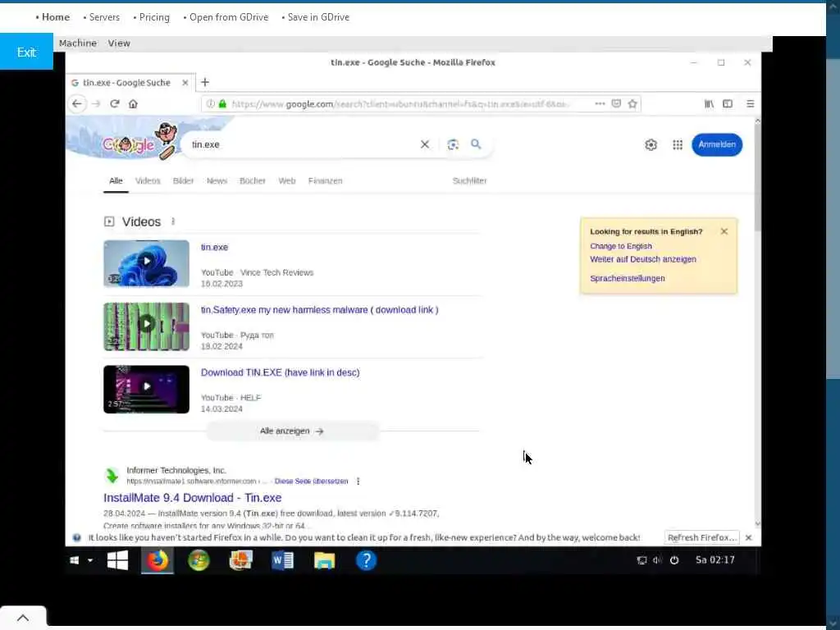Open Google quick settings gear

pyautogui.click(x=651, y=144)
